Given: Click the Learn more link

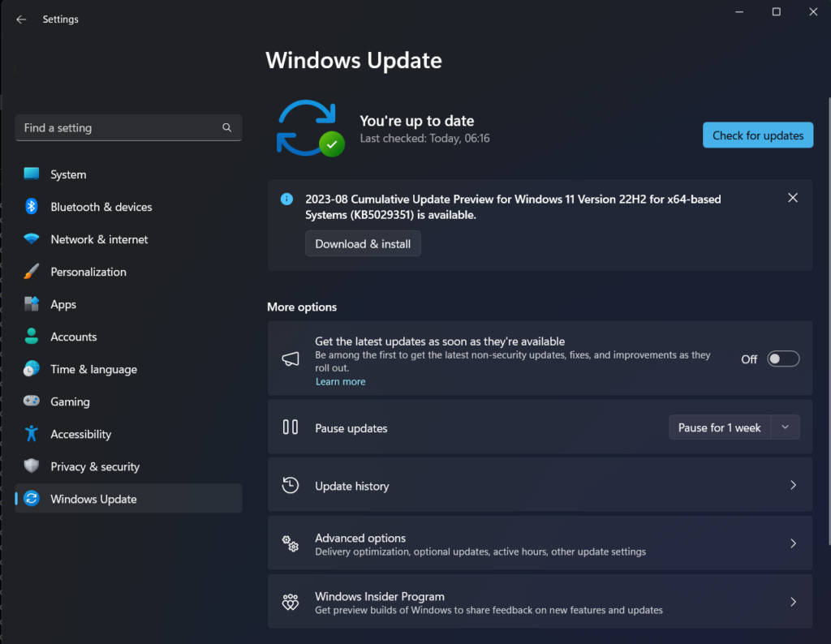Looking at the screenshot, I should point(340,380).
